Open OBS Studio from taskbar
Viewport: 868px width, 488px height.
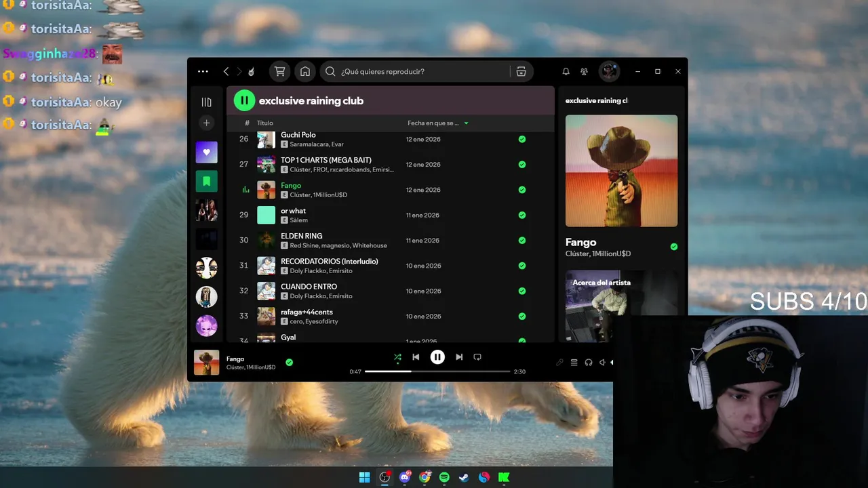[384, 477]
